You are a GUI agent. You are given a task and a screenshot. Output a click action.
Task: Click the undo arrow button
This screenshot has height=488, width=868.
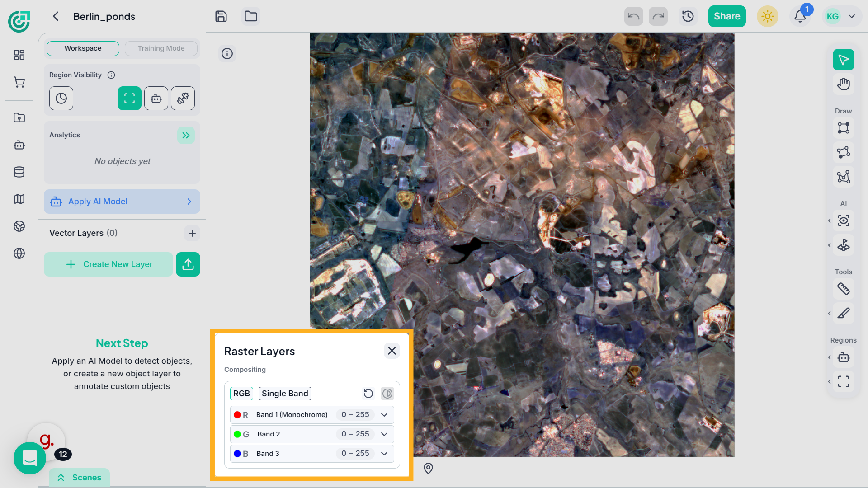coord(633,16)
